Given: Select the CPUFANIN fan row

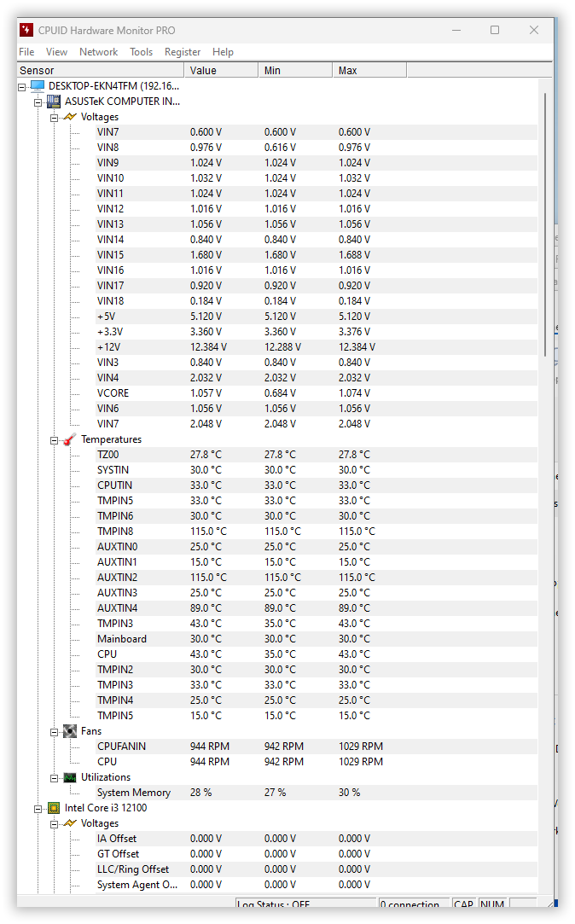Looking at the screenshot, I should click(x=121, y=747).
